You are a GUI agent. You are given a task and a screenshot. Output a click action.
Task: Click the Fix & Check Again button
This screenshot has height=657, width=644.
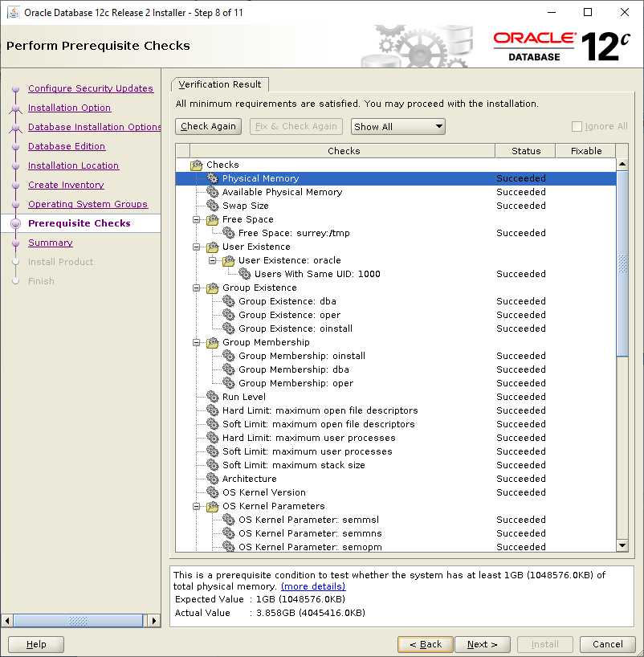[296, 127]
